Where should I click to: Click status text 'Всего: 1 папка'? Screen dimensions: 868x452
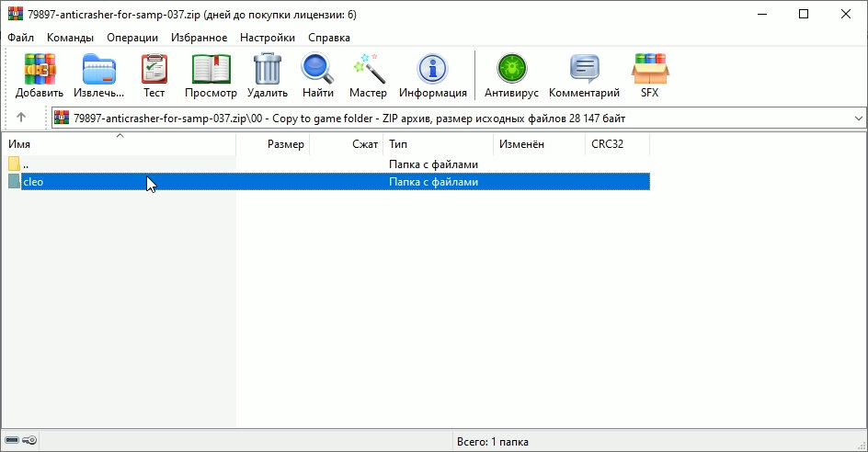click(493, 442)
